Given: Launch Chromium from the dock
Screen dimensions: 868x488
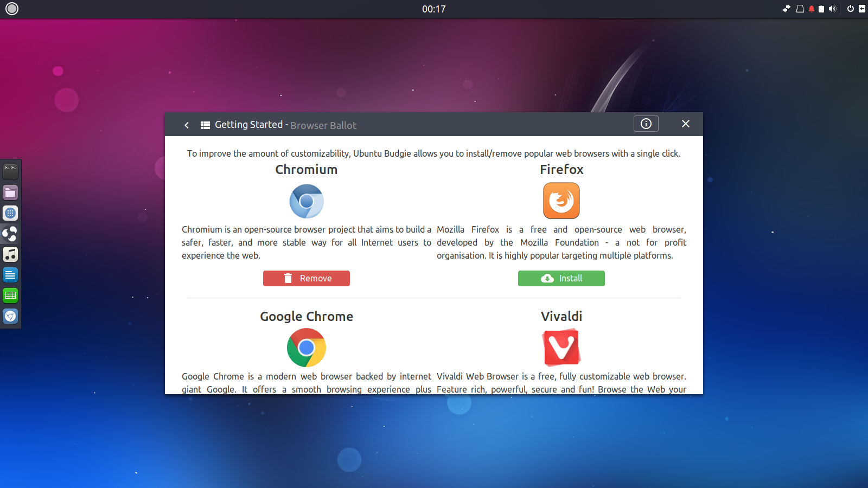Looking at the screenshot, I should pyautogui.click(x=10, y=316).
